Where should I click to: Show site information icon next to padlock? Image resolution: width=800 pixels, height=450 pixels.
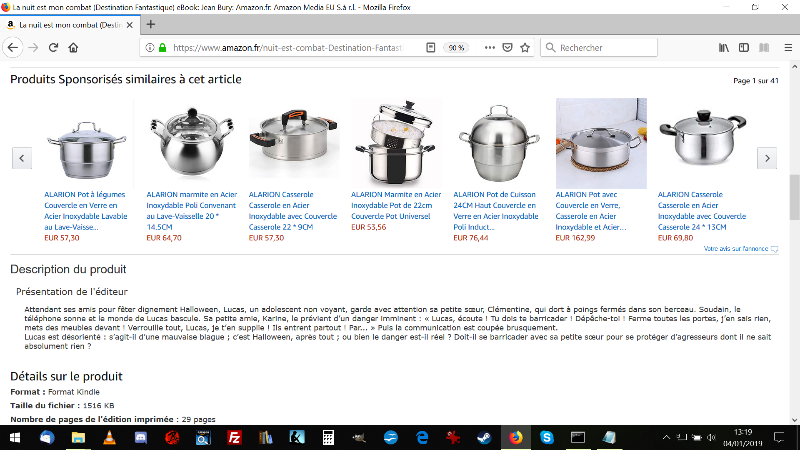(149, 47)
